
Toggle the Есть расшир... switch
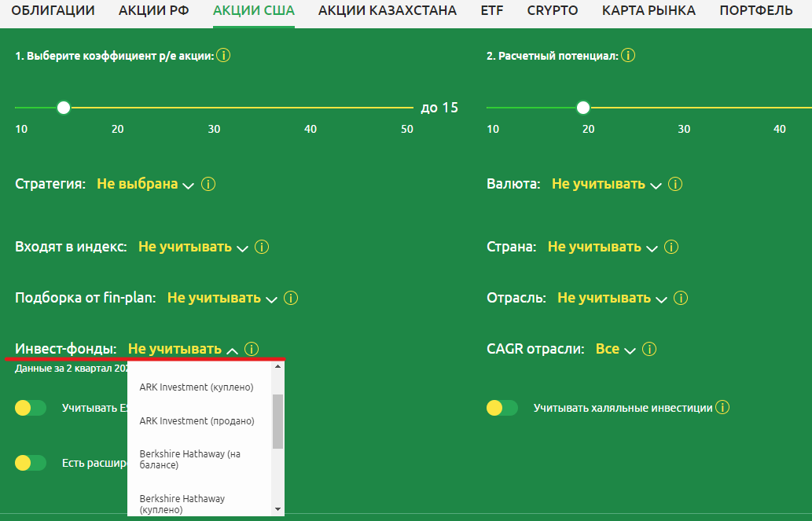[31, 463]
